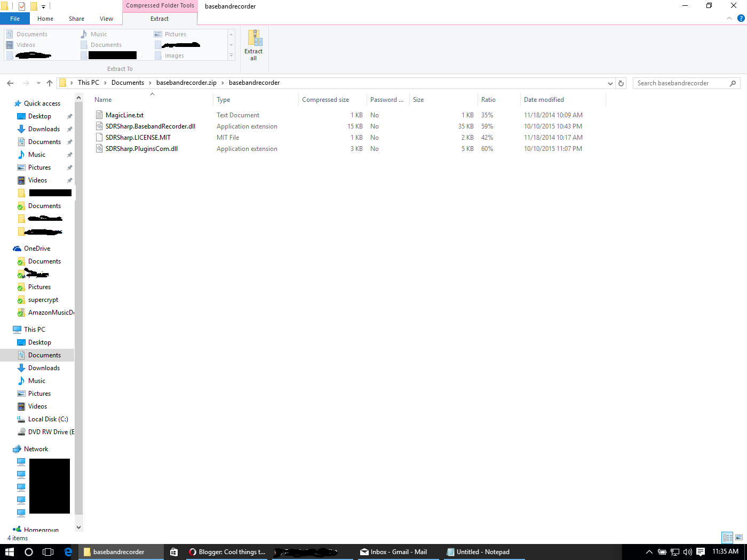Click the 11:35 AM taskbar clock
Image resolution: width=747 pixels, height=560 pixels.
click(725, 551)
